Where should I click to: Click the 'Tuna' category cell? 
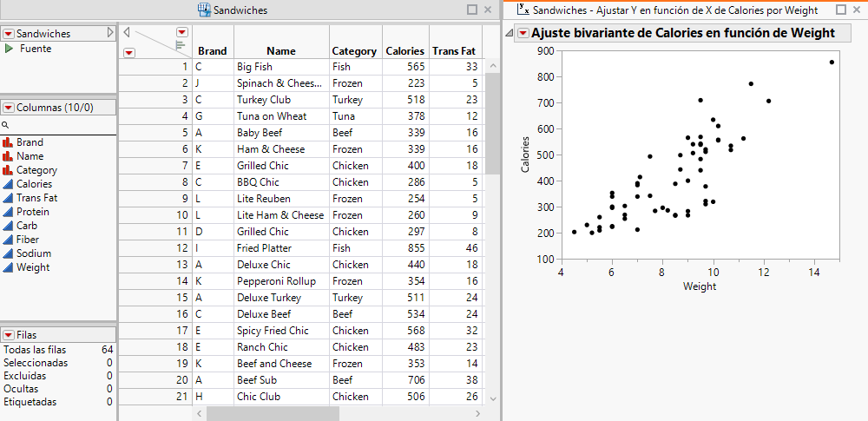(x=355, y=116)
